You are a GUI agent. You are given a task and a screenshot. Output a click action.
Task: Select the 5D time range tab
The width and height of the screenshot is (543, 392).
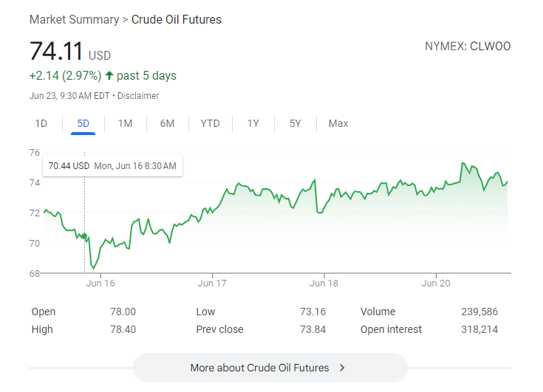click(83, 123)
